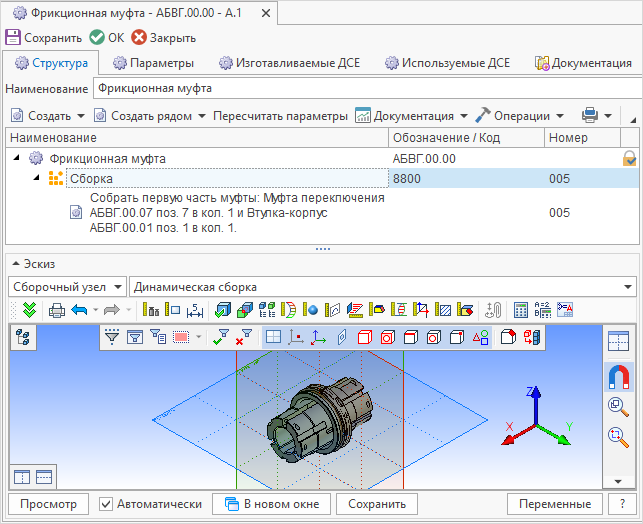Open the Создать рядом dropdown arrow
The image size is (643, 524).
(202, 116)
